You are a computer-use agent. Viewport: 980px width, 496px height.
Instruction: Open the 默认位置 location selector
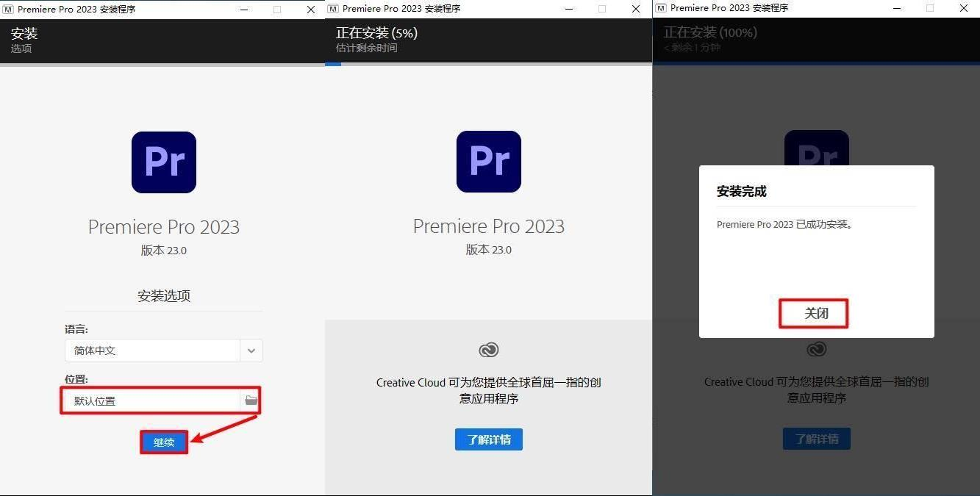160,400
